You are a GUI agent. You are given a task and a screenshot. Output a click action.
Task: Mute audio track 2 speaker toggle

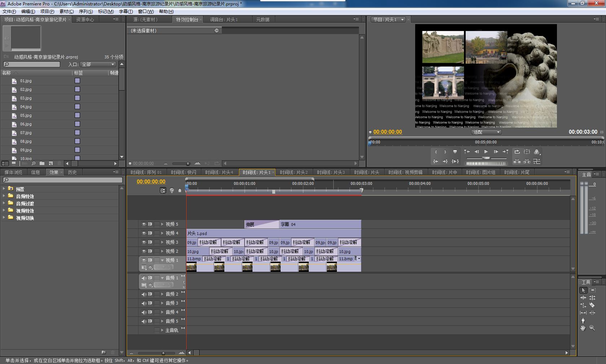pos(144,294)
